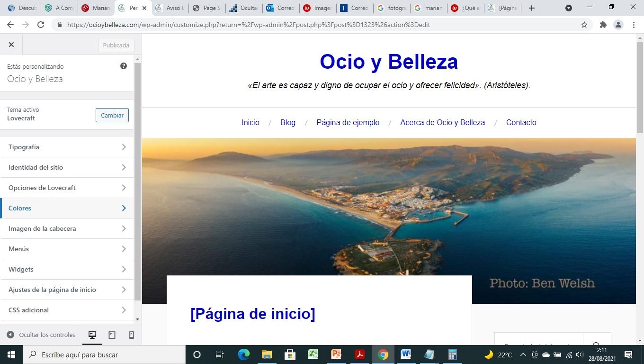The width and height of the screenshot is (644, 364).
Task: Close the active Per tab
Action: pos(144,8)
